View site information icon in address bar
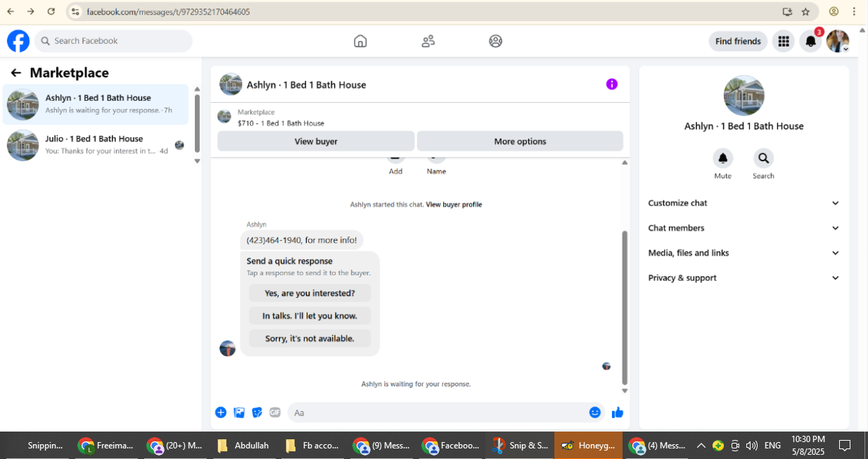 tap(76, 11)
